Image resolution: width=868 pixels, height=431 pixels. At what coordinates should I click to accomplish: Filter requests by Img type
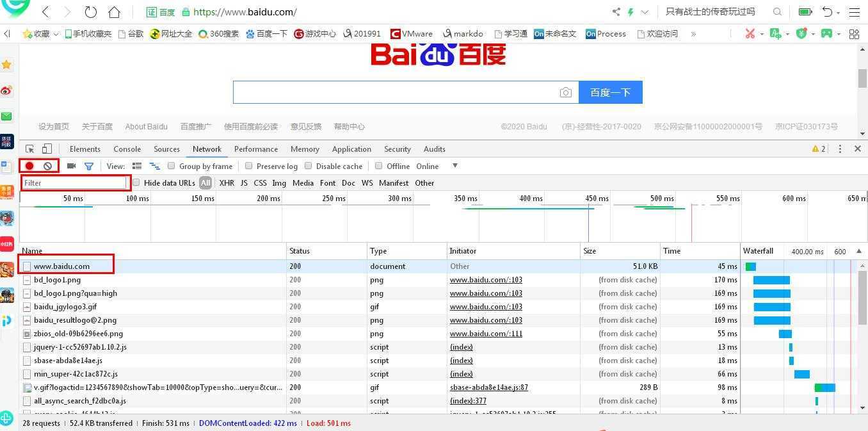coord(279,183)
